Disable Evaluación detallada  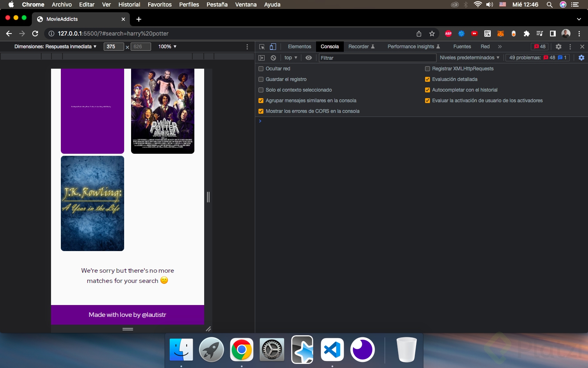point(428,79)
